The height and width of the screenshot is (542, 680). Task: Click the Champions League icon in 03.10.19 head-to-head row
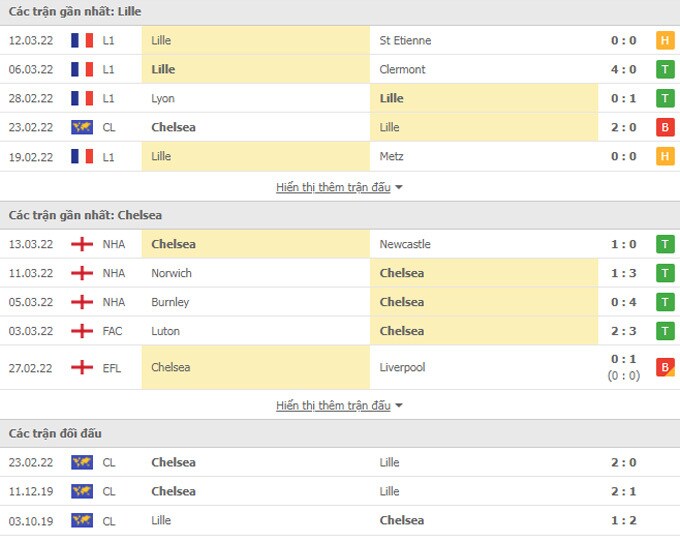(x=82, y=521)
